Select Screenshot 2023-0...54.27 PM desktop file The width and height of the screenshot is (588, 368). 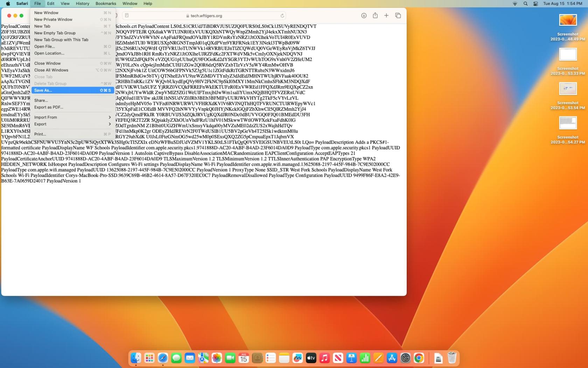[568, 130]
